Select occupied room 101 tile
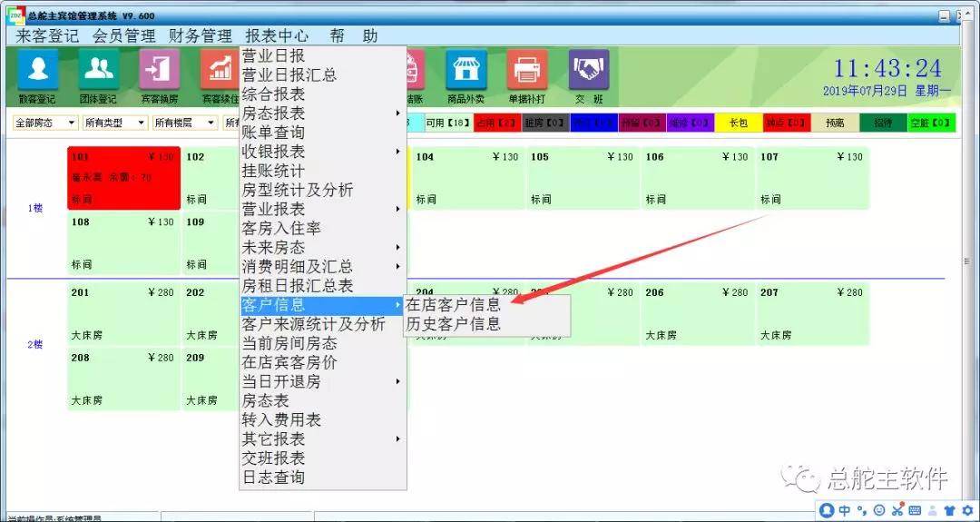 [123, 178]
